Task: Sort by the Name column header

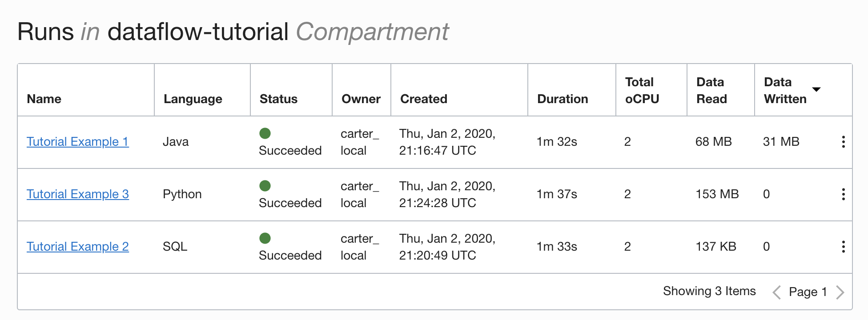Action: pyautogui.click(x=44, y=99)
